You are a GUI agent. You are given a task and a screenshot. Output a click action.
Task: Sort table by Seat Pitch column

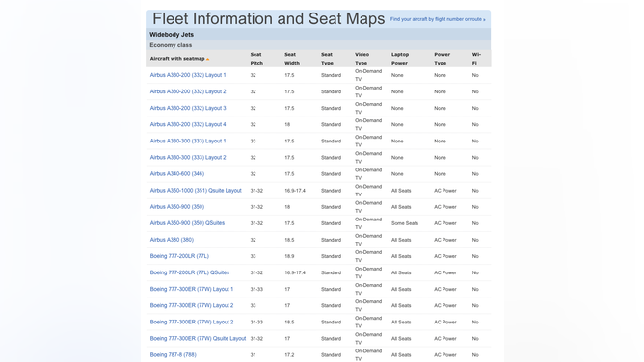click(x=256, y=59)
